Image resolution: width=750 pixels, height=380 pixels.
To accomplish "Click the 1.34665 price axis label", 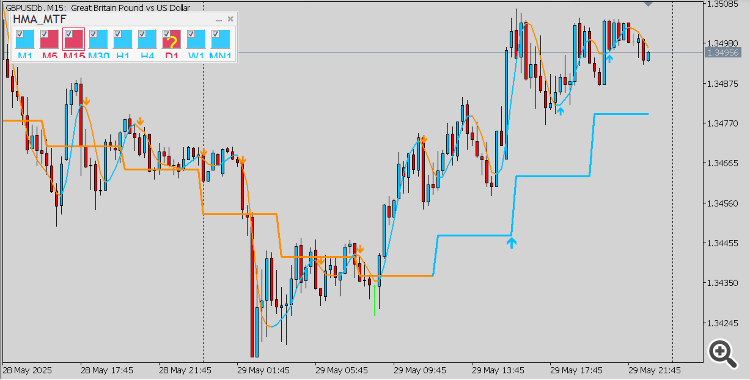I will coord(723,163).
